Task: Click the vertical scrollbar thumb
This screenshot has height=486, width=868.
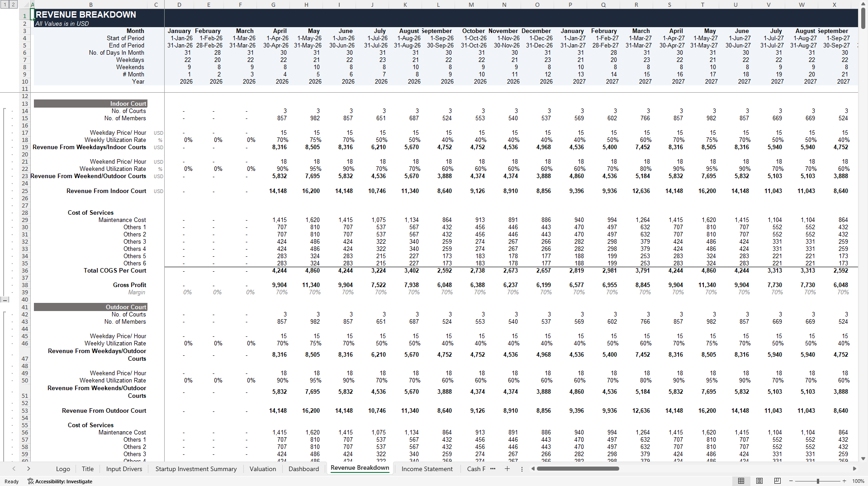Action: click(x=863, y=18)
